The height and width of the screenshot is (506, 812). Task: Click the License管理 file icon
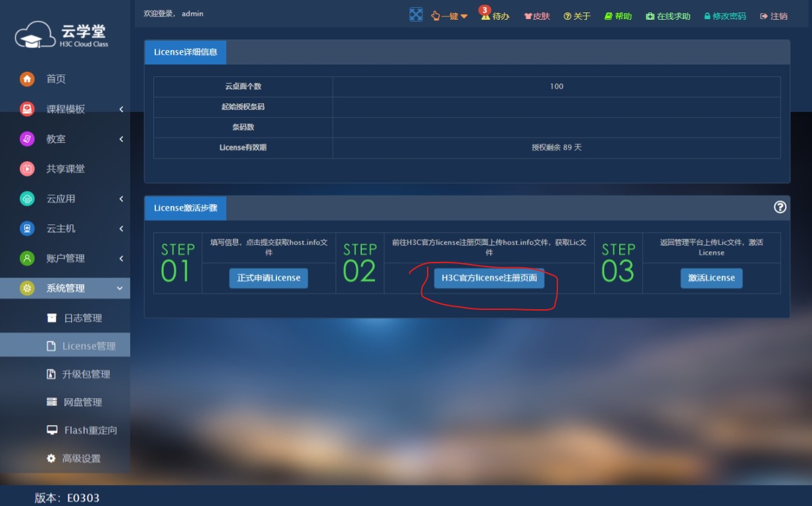(x=51, y=346)
